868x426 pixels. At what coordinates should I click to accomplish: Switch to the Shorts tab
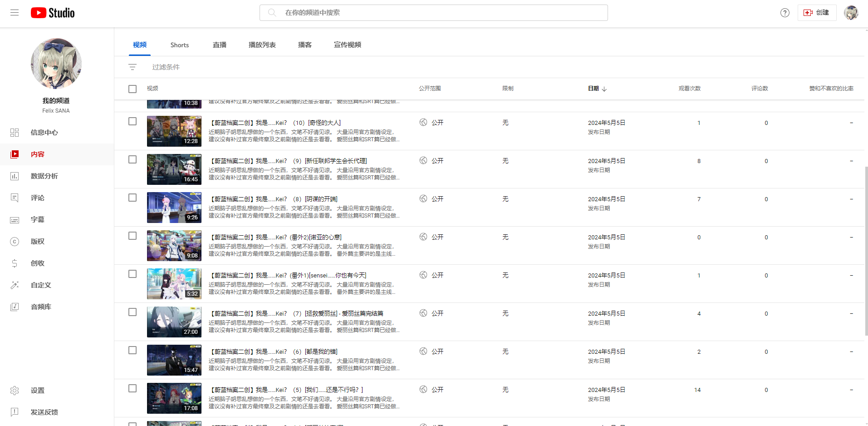[180, 45]
